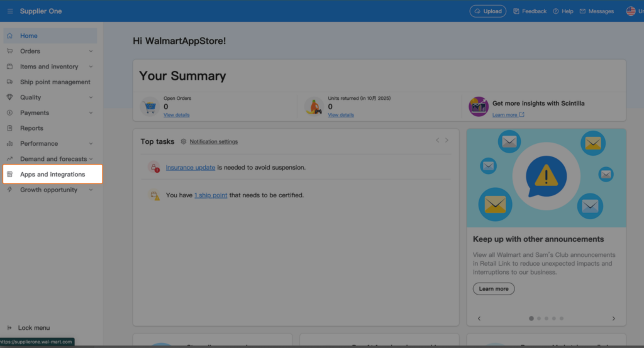Click the Reports icon in sidebar
The width and height of the screenshot is (644, 348).
point(10,128)
